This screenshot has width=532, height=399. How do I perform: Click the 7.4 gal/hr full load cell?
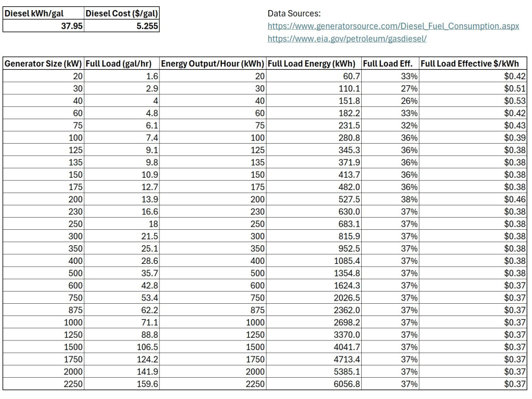122,137
